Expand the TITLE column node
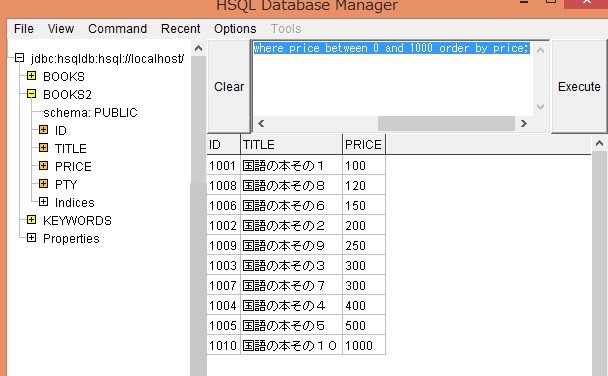This screenshot has width=608, height=376. tap(43, 148)
